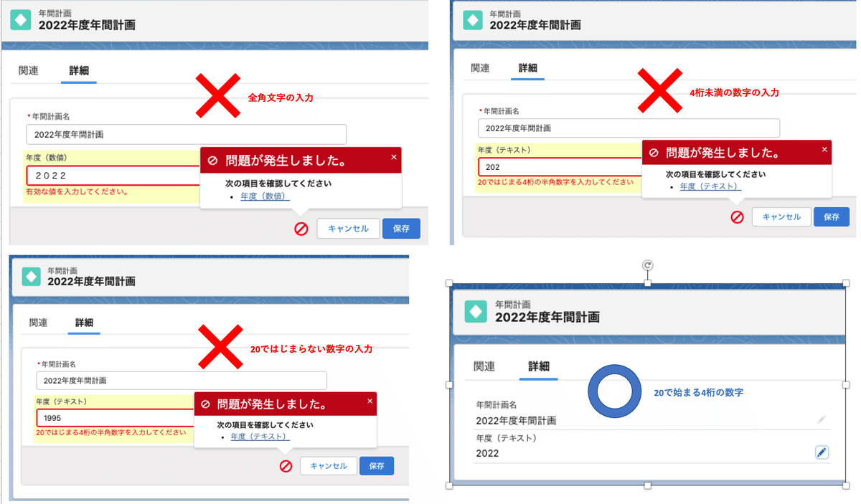This screenshot has height=504, width=861.
Task: Click the prohibition icon next to キャンセル button
Action: tap(301, 229)
